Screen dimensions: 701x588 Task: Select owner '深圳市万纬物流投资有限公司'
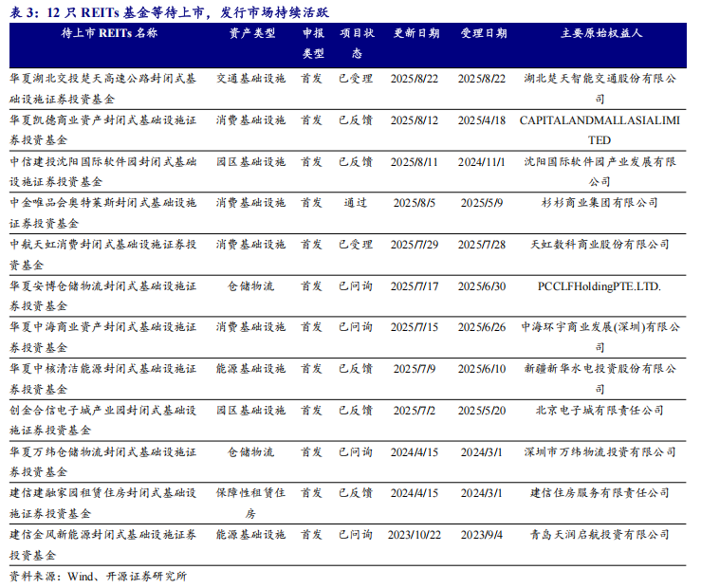pyautogui.click(x=600, y=451)
